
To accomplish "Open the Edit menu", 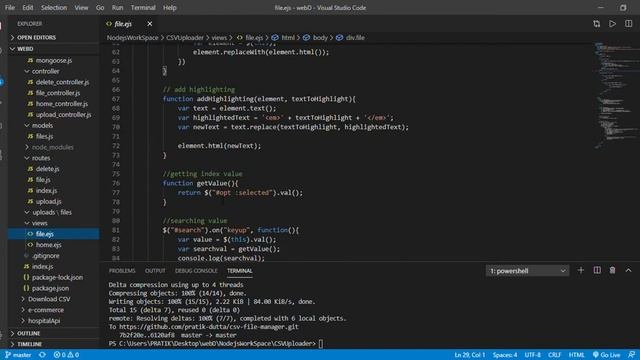I will tap(28, 8).
